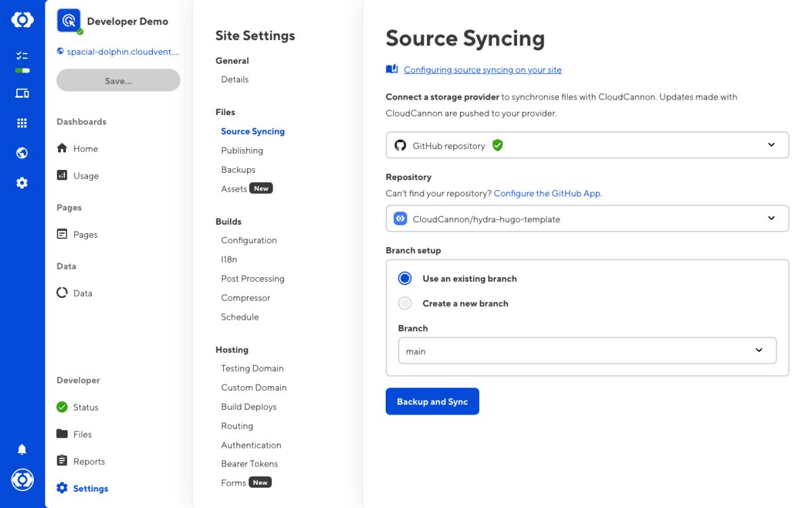Click the Save... progress button
Screen dimensions: 812x508
(118, 81)
